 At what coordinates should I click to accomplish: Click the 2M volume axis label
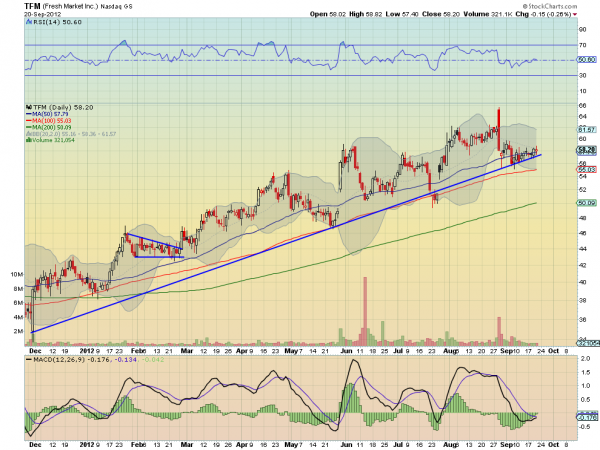click(x=18, y=331)
